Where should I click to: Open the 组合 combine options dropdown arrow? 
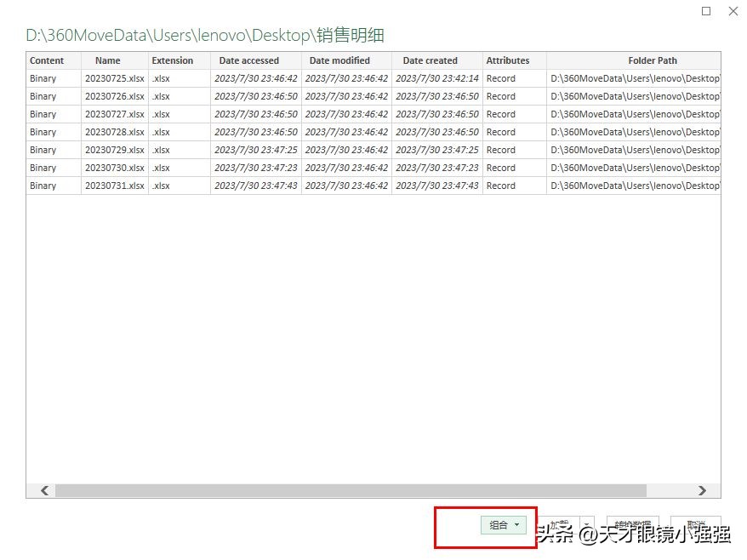tap(515, 525)
